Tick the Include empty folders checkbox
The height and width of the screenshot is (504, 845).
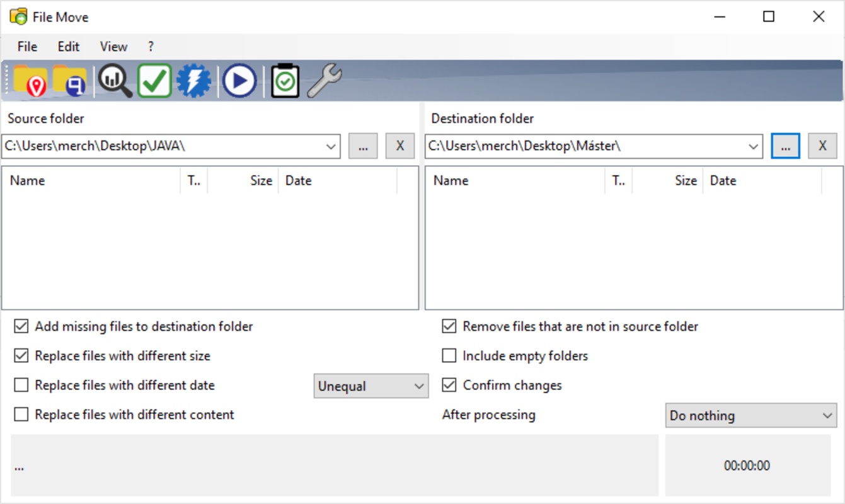449,356
